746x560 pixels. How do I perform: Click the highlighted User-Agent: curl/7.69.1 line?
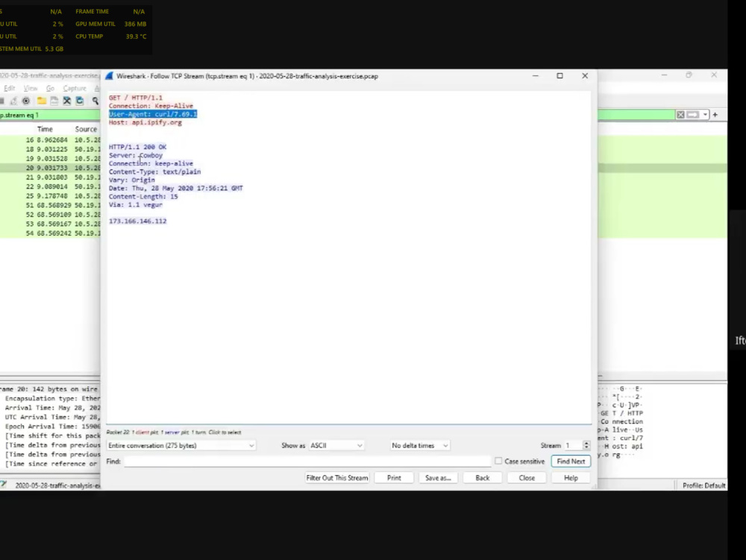pyautogui.click(x=153, y=114)
